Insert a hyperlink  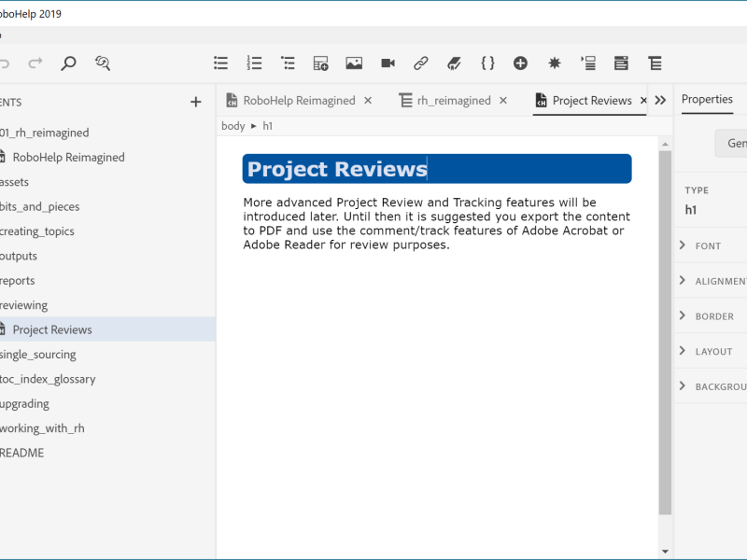421,63
